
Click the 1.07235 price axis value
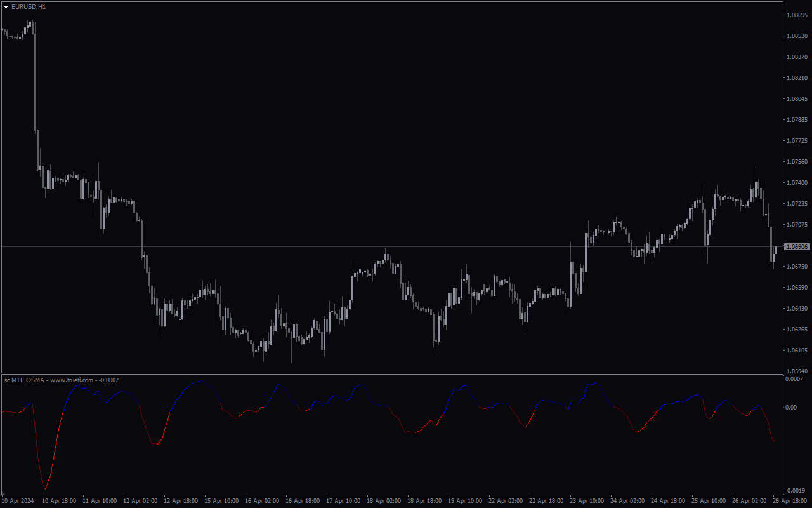pos(797,203)
